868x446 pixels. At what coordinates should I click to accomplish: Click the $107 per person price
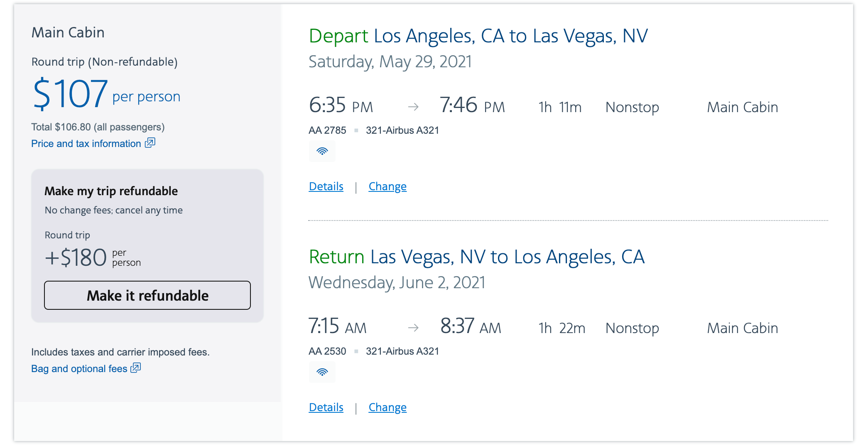106,94
